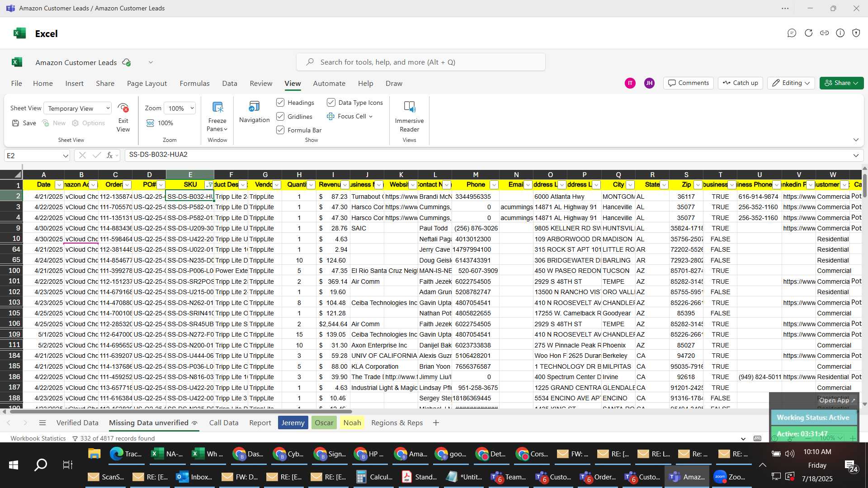Click the search tools and help box
This screenshot has height=488, width=868.
pyautogui.click(x=420, y=62)
